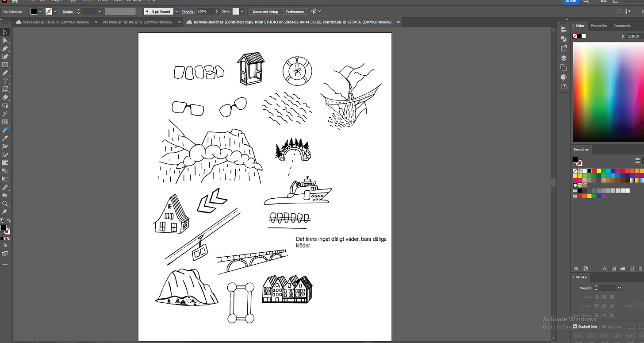Open stroke weight dropdown in control bar
Image resolution: width=644 pixels, height=343 pixels.
point(100,11)
